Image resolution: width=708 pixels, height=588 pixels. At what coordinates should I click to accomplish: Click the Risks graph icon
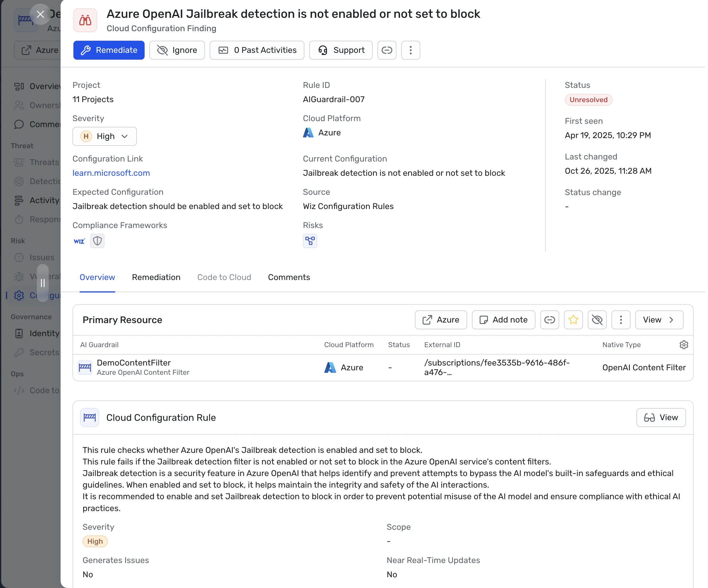pyautogui.click(x=310, y=241)
